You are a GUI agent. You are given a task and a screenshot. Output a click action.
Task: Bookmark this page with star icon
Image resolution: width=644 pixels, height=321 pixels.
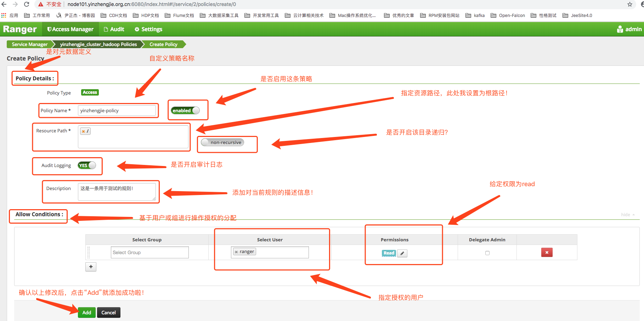[x=629, y=4]
